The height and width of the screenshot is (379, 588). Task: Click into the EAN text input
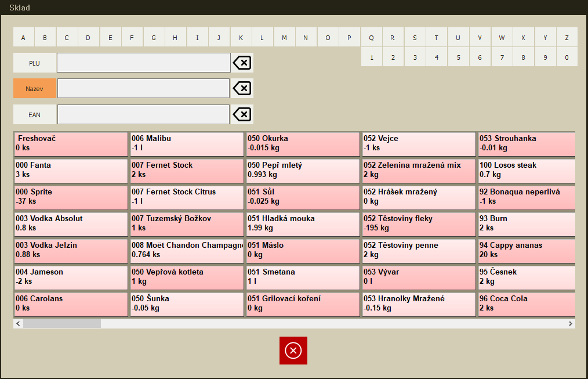[x=144, y=115]
